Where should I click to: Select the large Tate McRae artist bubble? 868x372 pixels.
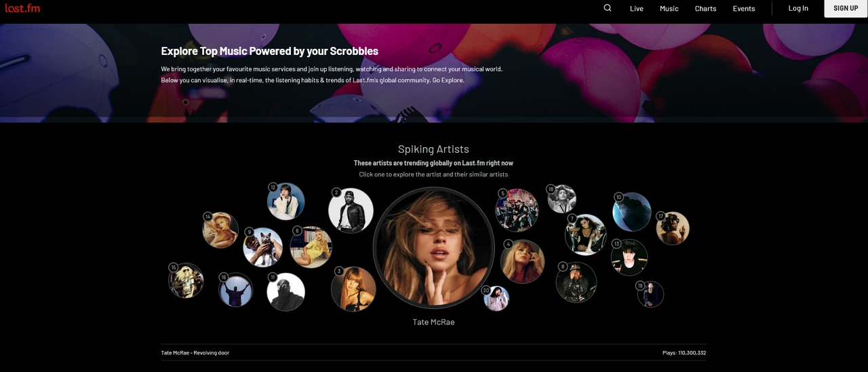(434, 248)
